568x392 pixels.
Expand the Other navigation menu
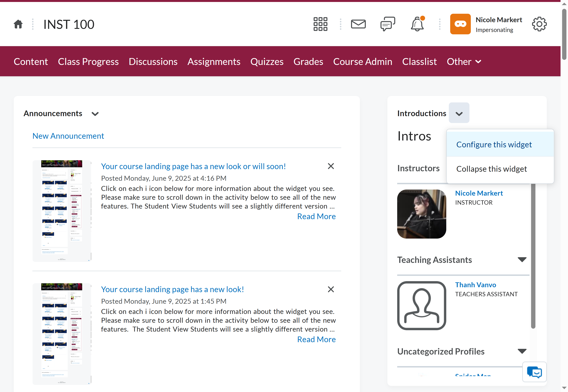(x=464, y=62)
